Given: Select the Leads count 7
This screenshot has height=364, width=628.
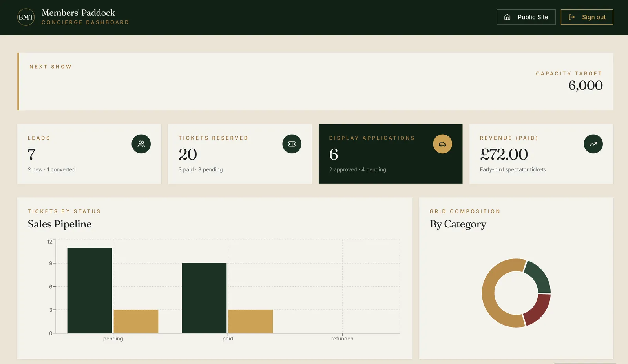Looking at the screenshot, I should 32,155.
